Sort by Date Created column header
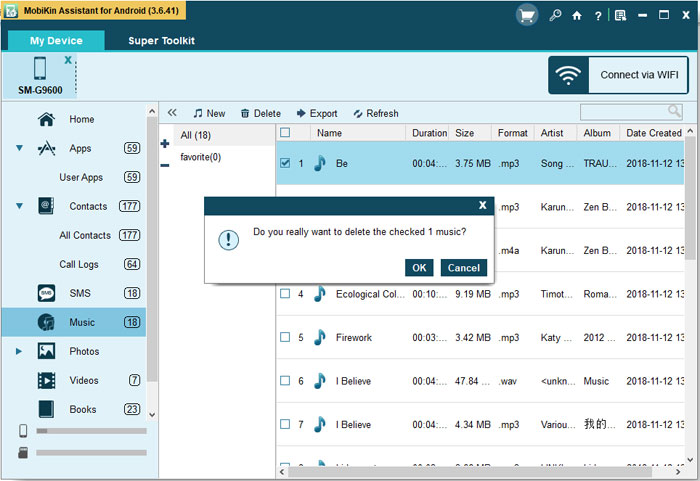700x481 pixels. click(x=652, y=133)
